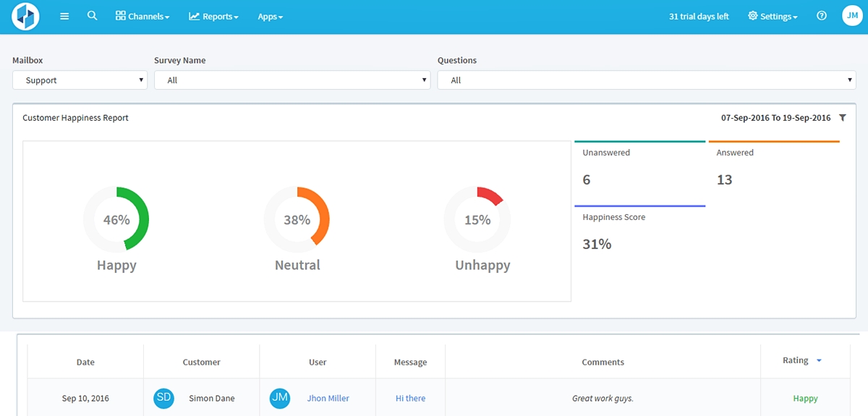Click the grid icon beside Channels

[x=121, y=15]
